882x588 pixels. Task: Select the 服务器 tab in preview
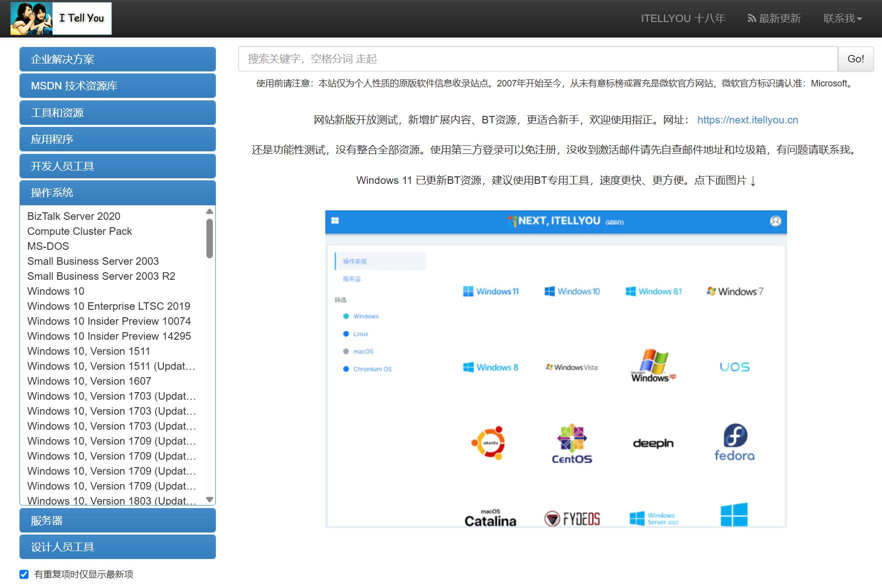tap(352, 279)
